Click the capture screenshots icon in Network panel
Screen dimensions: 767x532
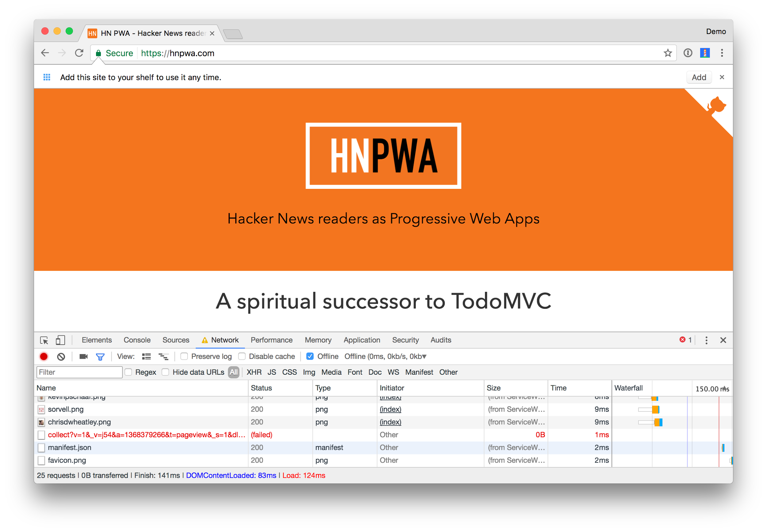click(x=82, y=357)
